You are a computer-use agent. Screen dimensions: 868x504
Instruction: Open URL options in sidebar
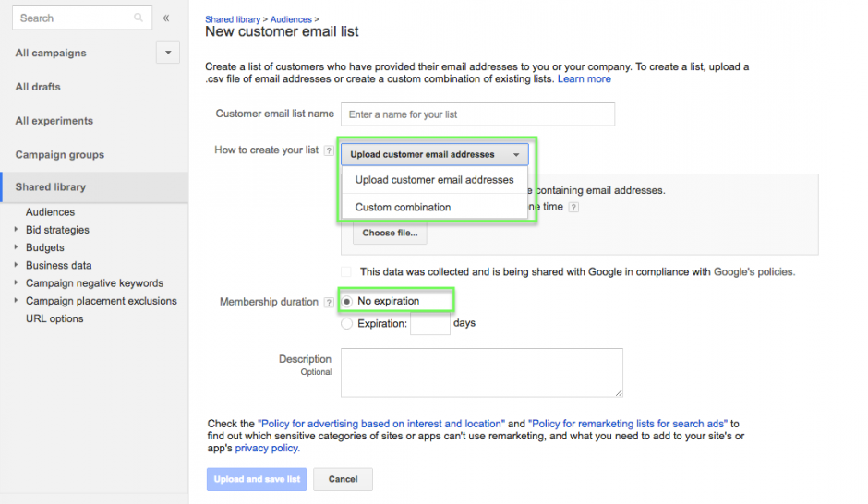click(x=54, y=318)
